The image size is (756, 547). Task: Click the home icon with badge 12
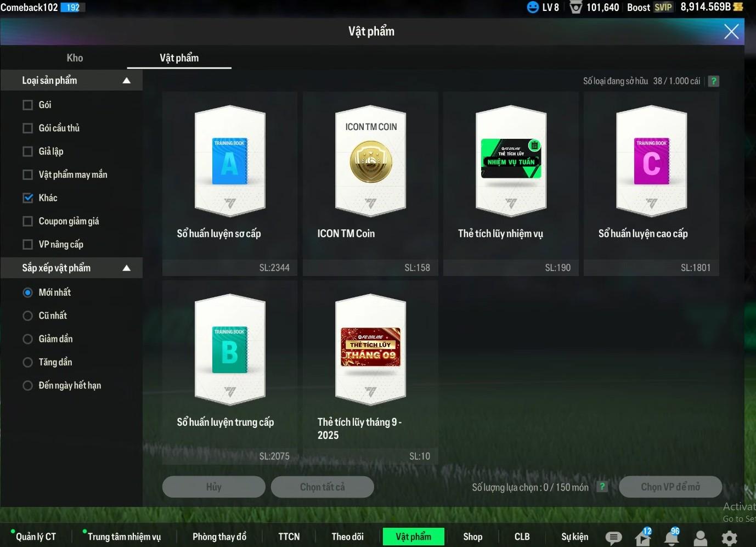(642, 538)
